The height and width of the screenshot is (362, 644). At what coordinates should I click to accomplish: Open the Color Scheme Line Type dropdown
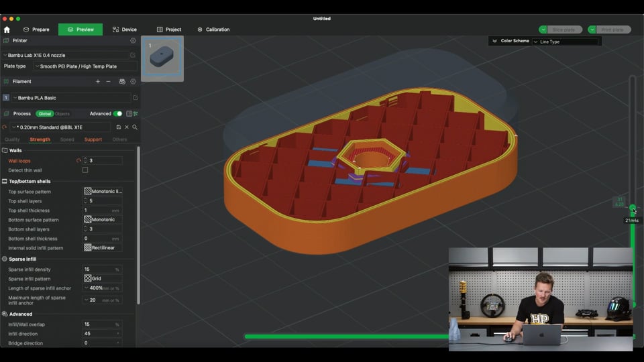pyautogui.click(x=565, y=42)
